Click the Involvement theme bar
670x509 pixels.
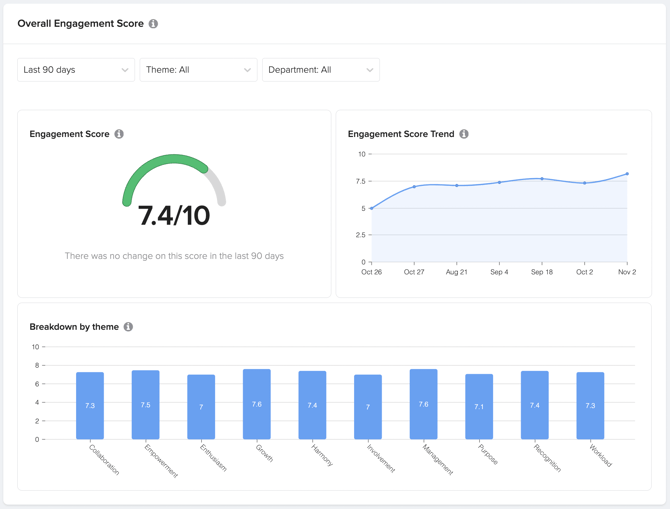pyautogui.click(x=368, y=407)
